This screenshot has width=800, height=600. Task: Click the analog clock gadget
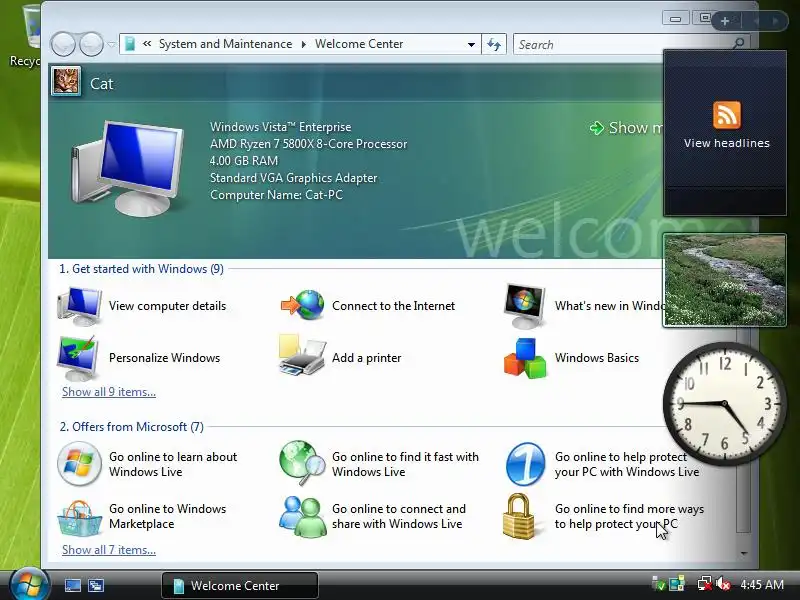724,404
